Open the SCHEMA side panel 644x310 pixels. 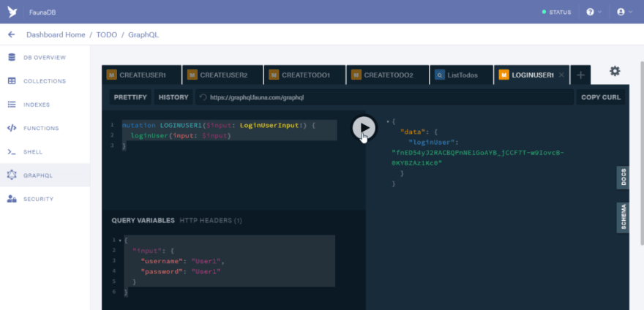pyautogui.click(x=623, y=218)
